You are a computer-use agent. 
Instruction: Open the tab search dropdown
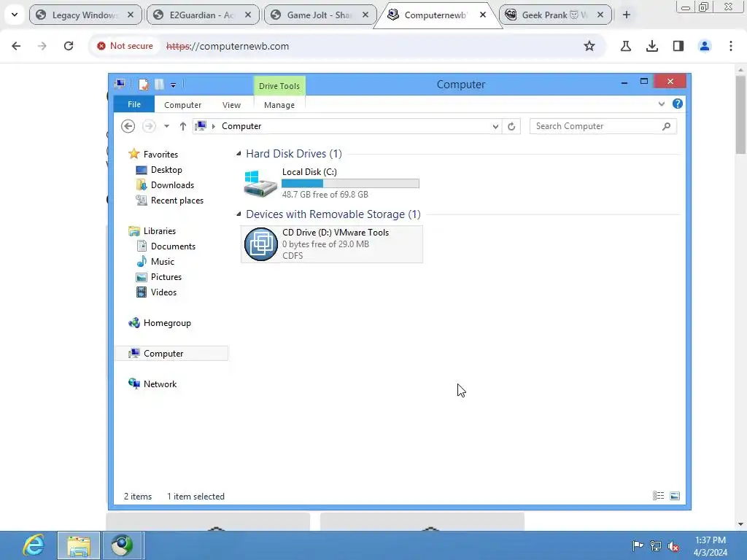15,15
